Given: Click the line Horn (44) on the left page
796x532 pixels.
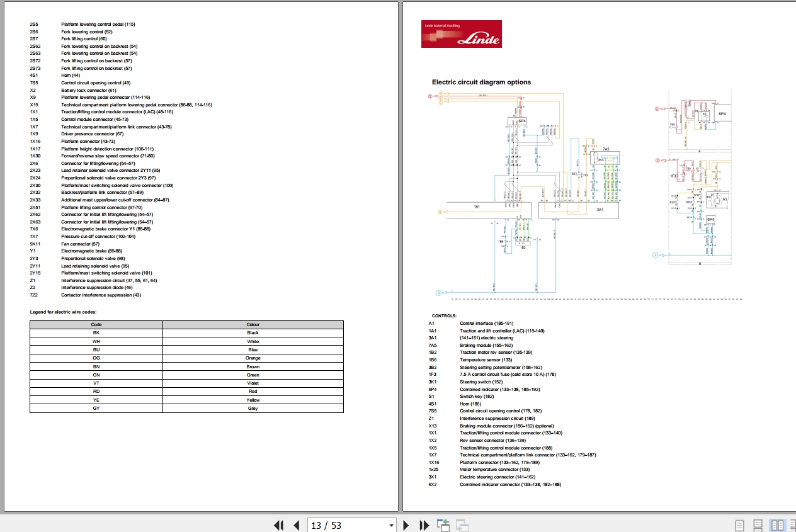Looking at the screenshot, I should coord(71,76).
